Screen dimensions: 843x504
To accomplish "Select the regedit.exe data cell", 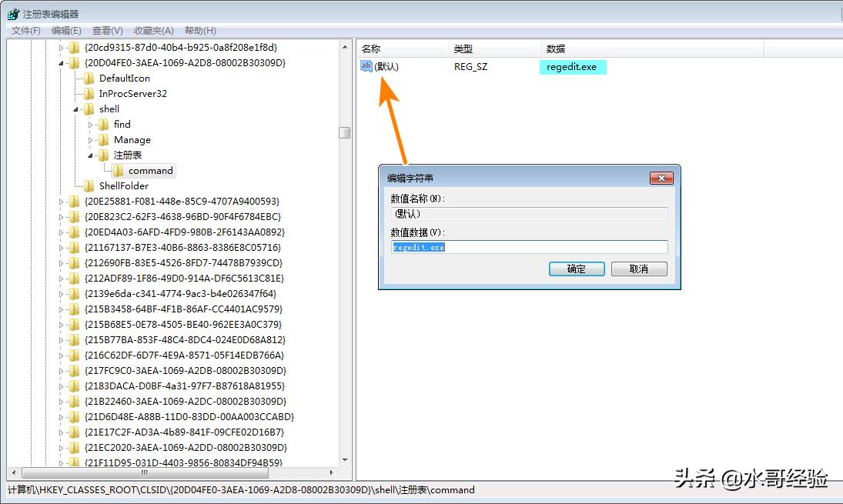I will click(573, 67).
